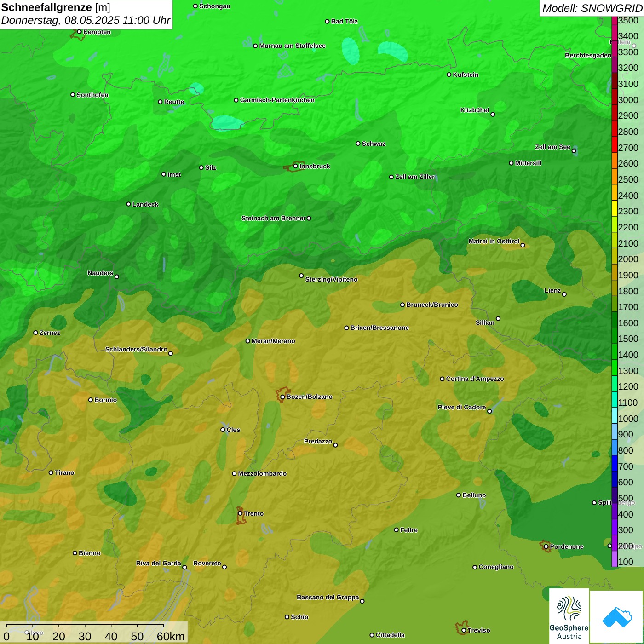Select the Kufstein marker dot
The height and width of the screenshot is (644, 644).
click(449, 75)
